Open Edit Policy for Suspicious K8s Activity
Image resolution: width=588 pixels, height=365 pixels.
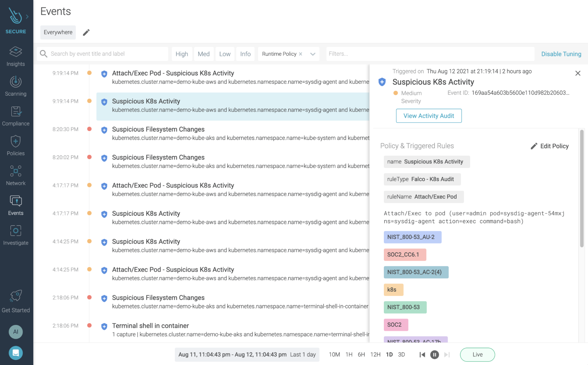click(550, 146)
